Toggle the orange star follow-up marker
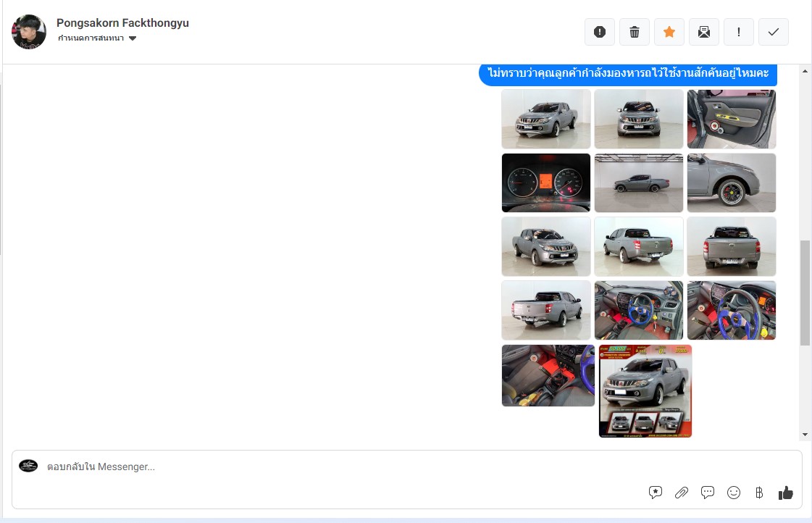This screenshot has width=812, height=523. pos(669,32)
